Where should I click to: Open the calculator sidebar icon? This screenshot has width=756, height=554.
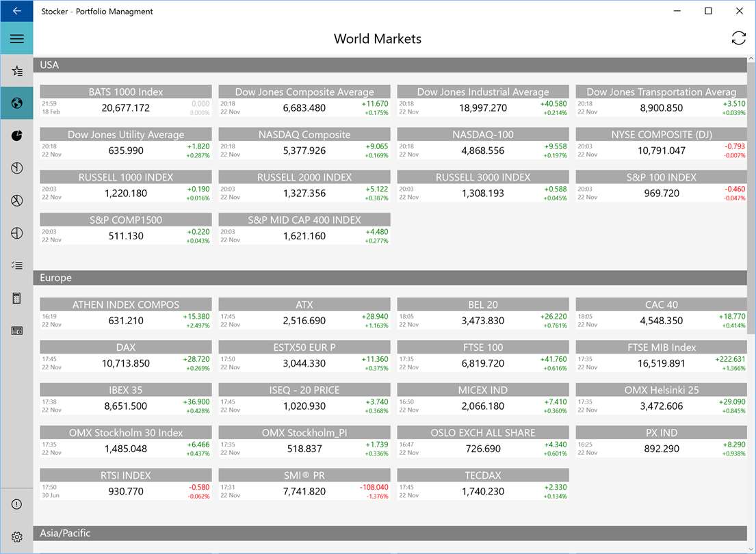click(x=16, y=298)
